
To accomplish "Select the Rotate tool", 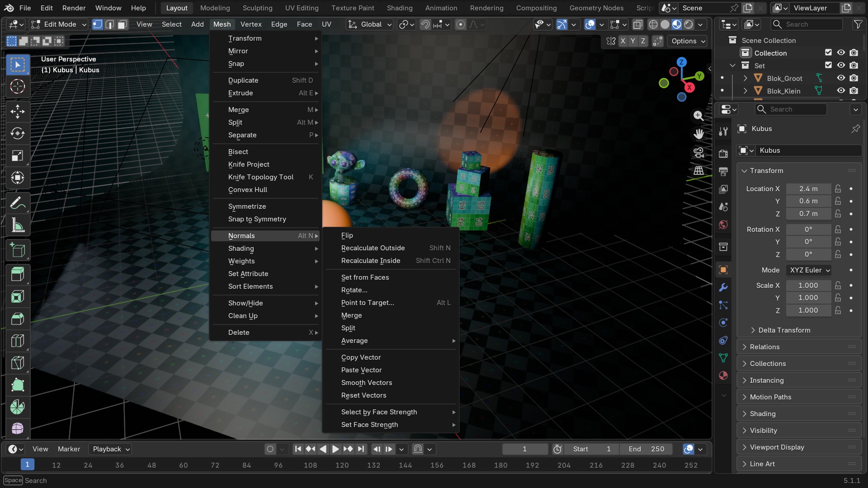I will (x=18, y=134).
